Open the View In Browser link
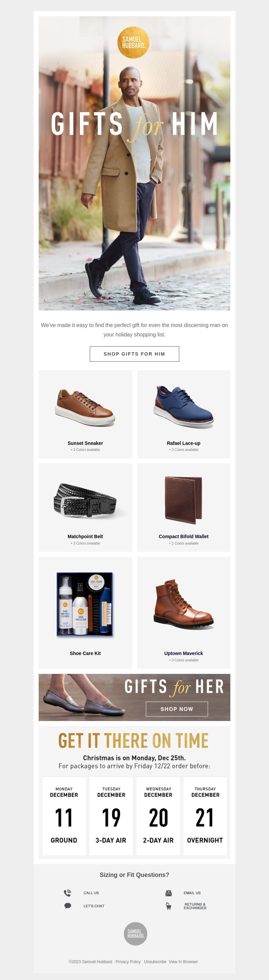Screen dimensions: 269x980 (183, 961)
